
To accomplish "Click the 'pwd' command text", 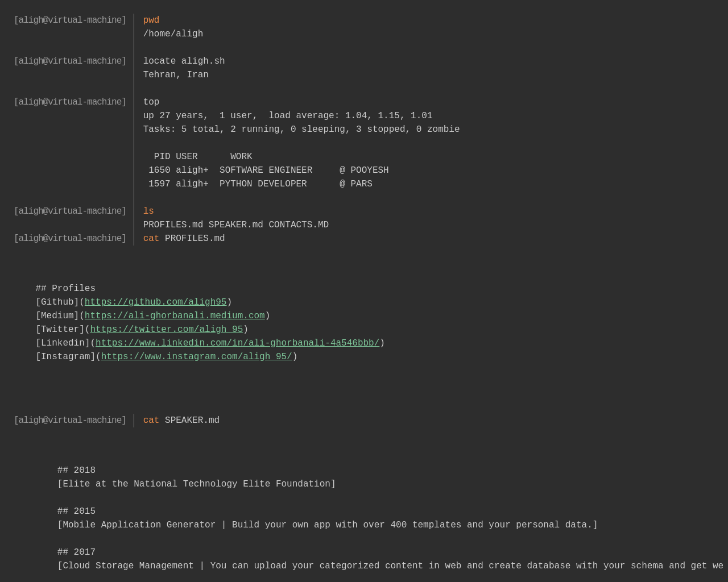I will (151, 20).
